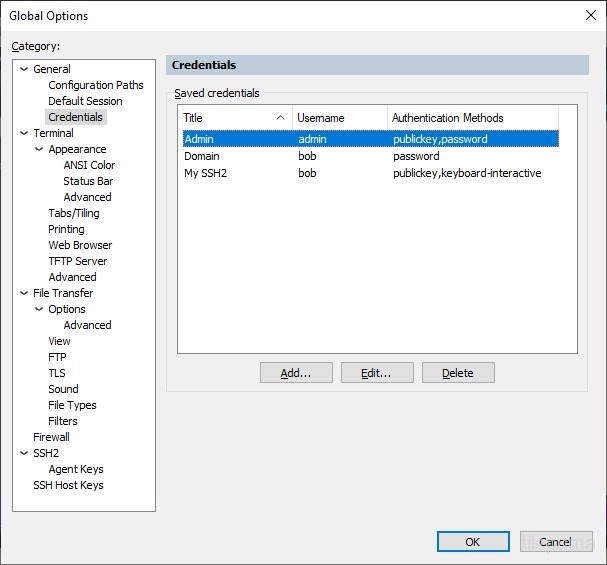Open the Firewall settings page
607x565 pixels.
pos(51,437)
